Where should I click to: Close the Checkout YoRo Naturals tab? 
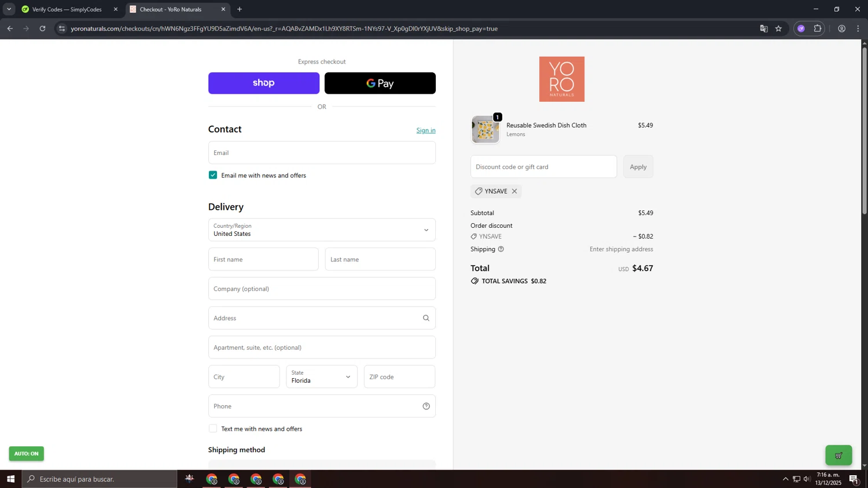tap(223, 9)
